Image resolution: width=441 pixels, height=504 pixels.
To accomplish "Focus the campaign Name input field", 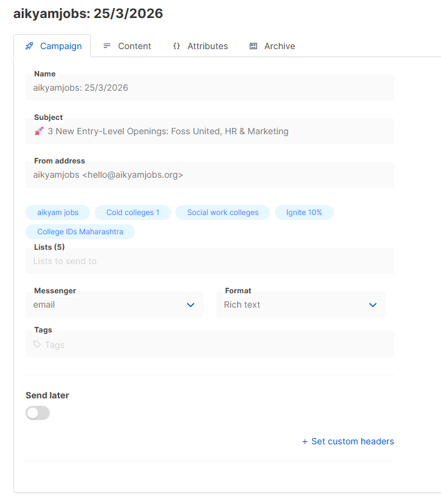I will (x=210, y=88).
